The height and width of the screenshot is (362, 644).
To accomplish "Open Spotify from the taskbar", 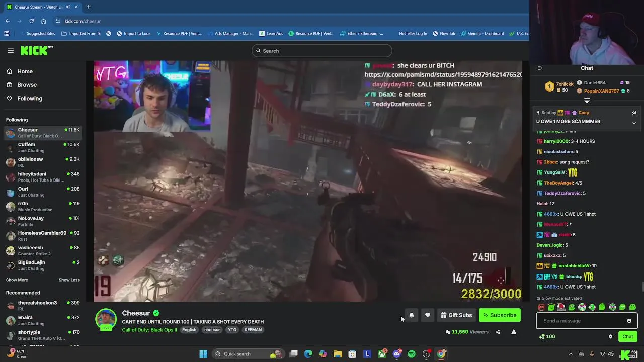I will (x=412, y=354).
